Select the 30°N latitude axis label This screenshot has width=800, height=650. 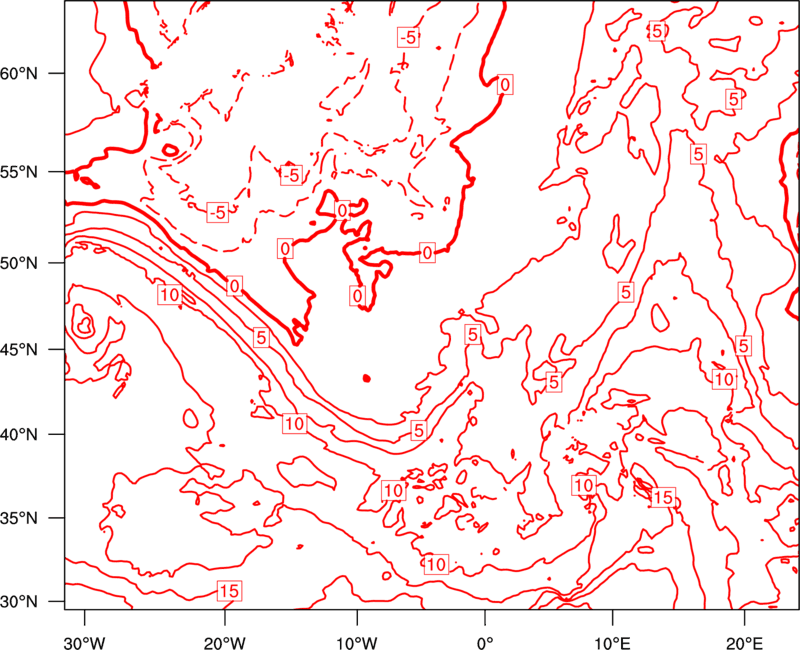[19, 602]
